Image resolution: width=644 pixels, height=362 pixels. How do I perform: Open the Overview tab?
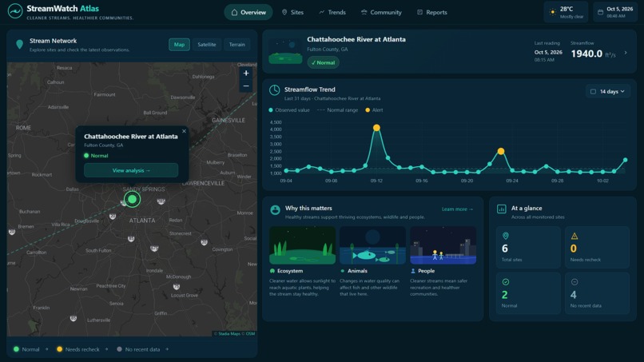248,12
